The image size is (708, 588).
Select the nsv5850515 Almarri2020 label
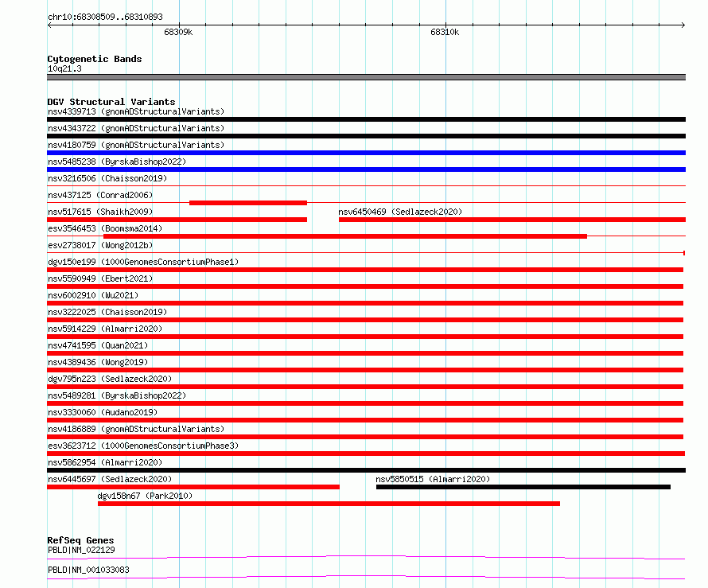pyautogui.click(x=433, y=479)
